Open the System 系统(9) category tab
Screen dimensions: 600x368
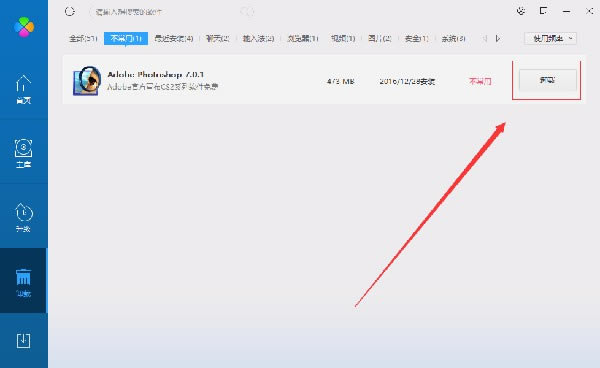pyautogui.click(x=453, y=39)
